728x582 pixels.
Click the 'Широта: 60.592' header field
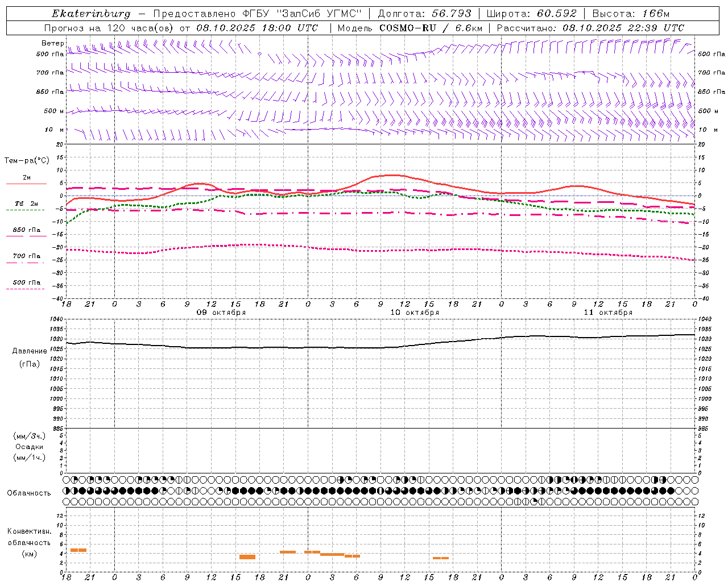pyautogui.click(x=532, y=14)
